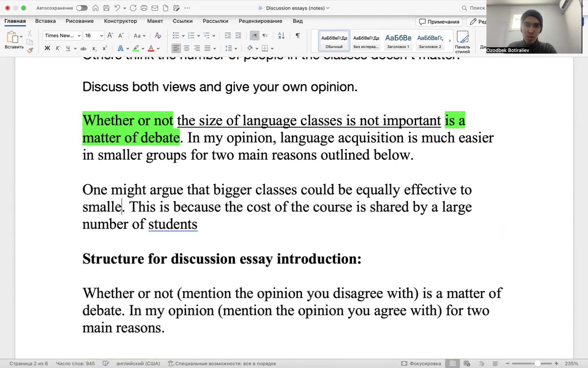Toggle bold formatting (Ж icon)
Screen dimensions: 588x368
click(x=47, y=48)
